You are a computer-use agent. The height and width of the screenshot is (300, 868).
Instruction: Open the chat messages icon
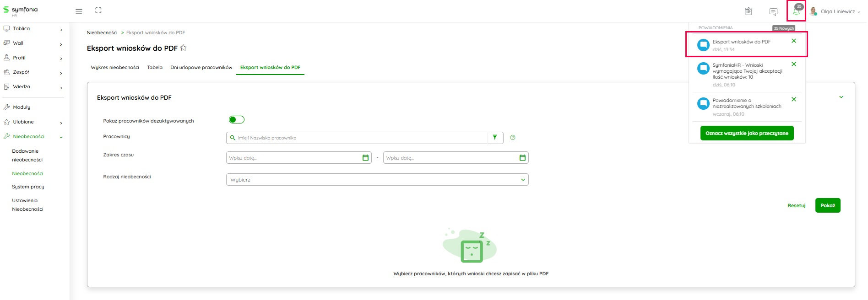point(773,11)
